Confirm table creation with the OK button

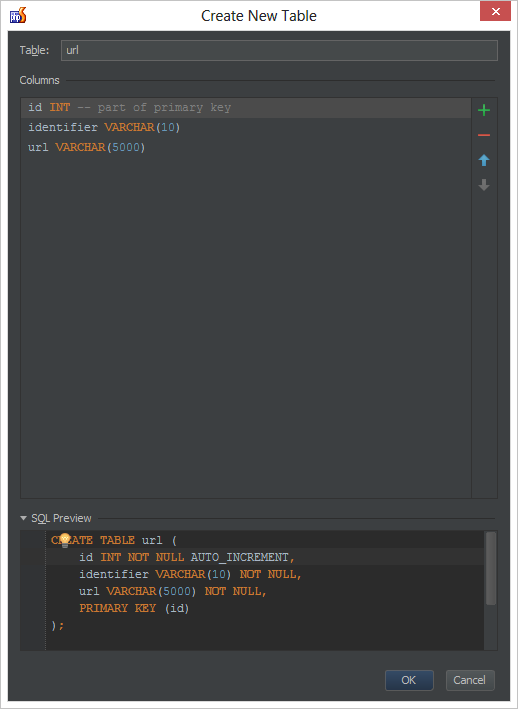(x=409, y=680)
